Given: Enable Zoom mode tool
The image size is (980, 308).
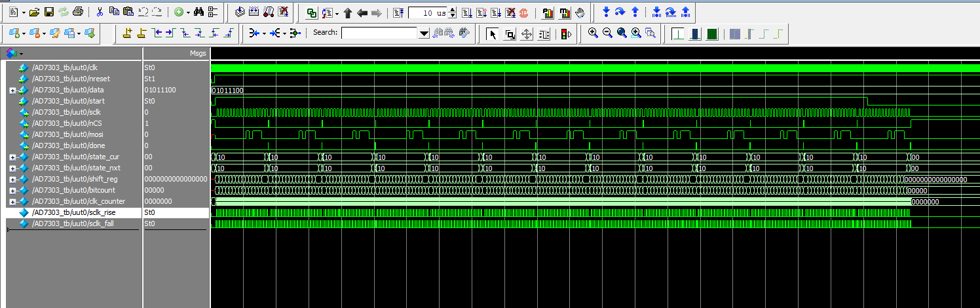Looking at the screenshot, I should coord(510,33).
